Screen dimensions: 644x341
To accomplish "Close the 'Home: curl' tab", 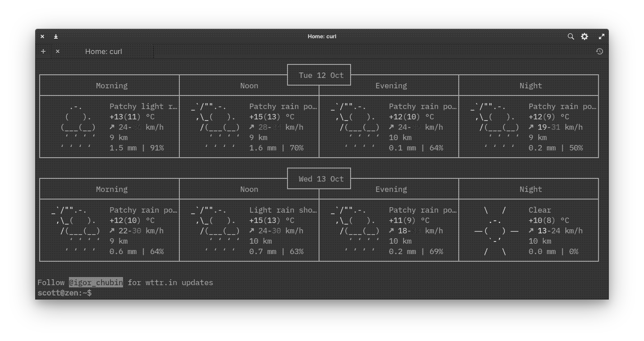I will pyautogui.click(x=58, y=51).
